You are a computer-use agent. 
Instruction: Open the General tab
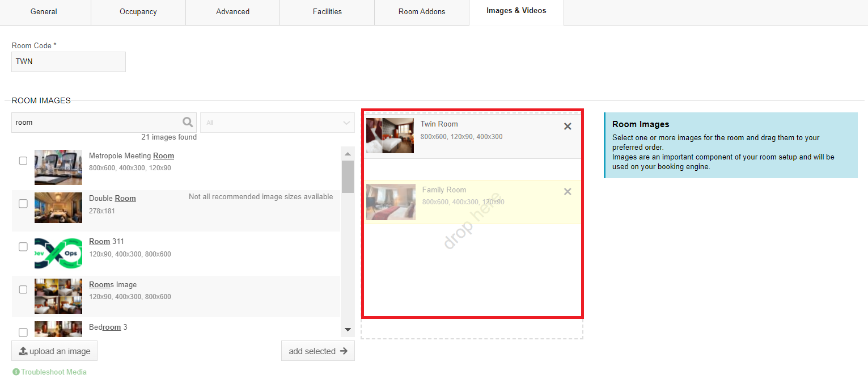pos(44,11)
